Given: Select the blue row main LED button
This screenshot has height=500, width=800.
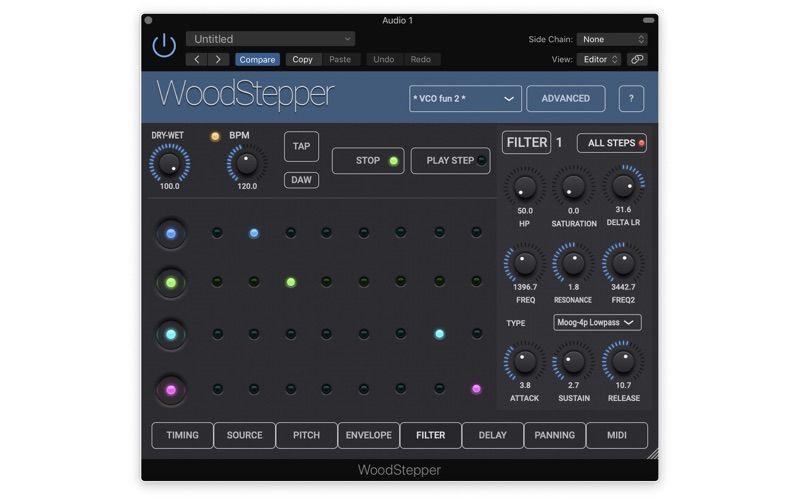Looking at the screenshot, I should point(171,234).
